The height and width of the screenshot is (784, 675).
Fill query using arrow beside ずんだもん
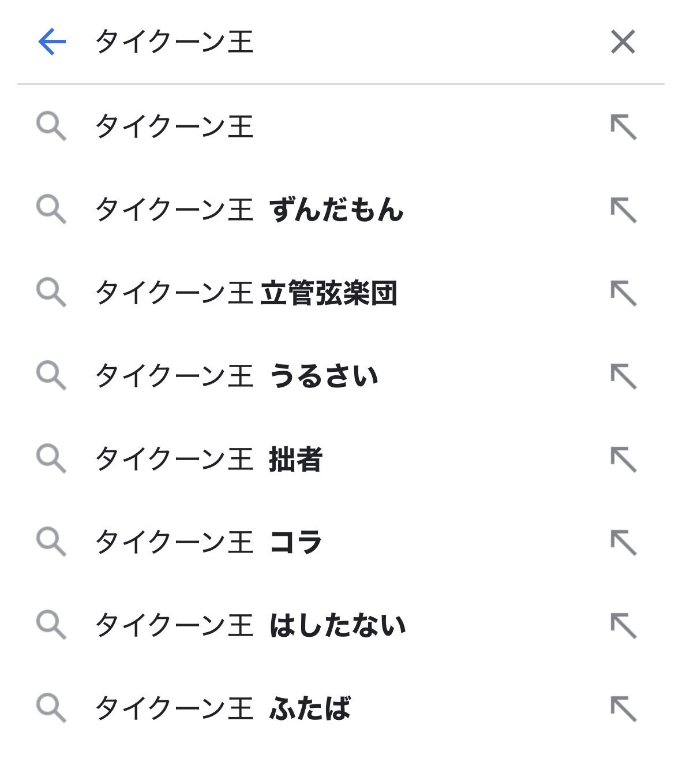pos(624,210)
